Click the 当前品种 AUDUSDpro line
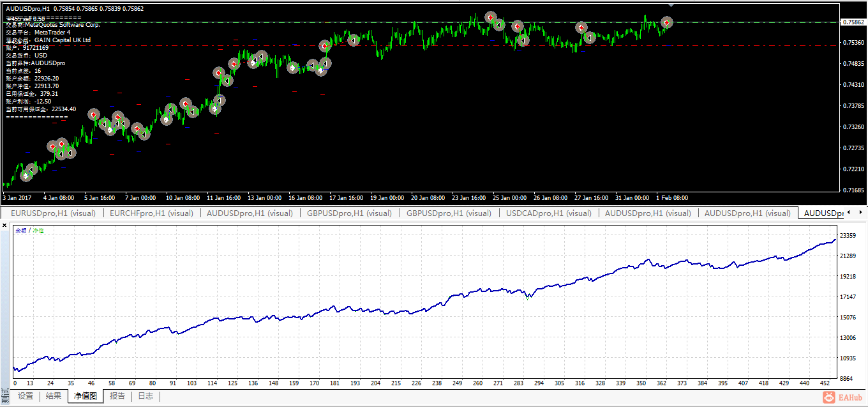 pos(35,63)
